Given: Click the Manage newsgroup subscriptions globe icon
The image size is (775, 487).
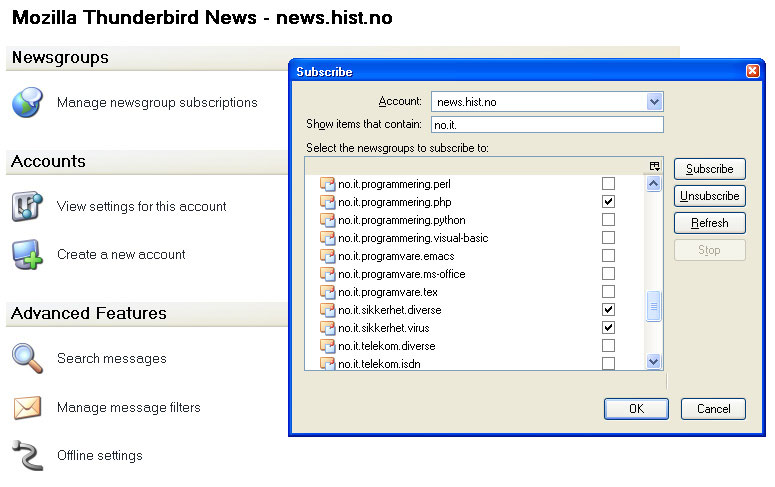Looking at the screenshot, I should (x=27, y=102).
